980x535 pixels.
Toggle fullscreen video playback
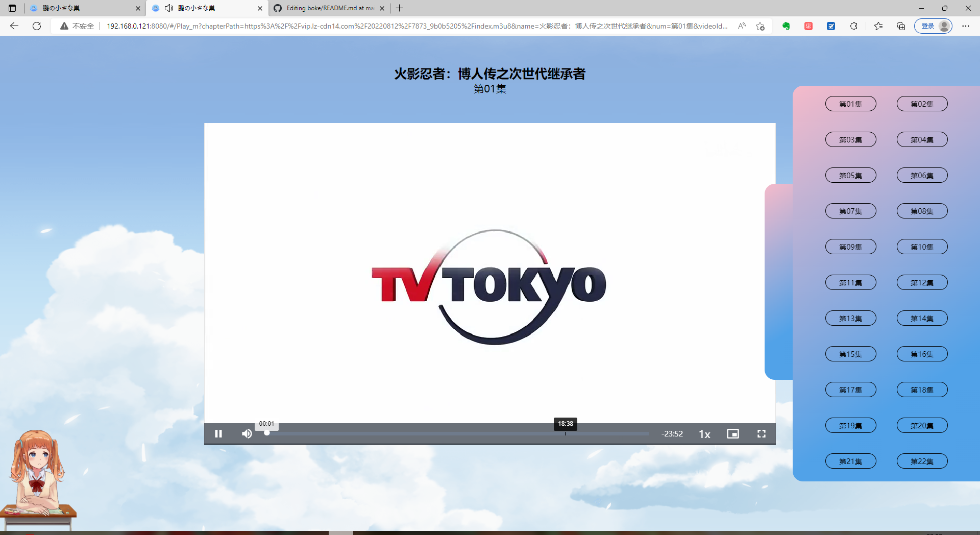click(761, 433)
